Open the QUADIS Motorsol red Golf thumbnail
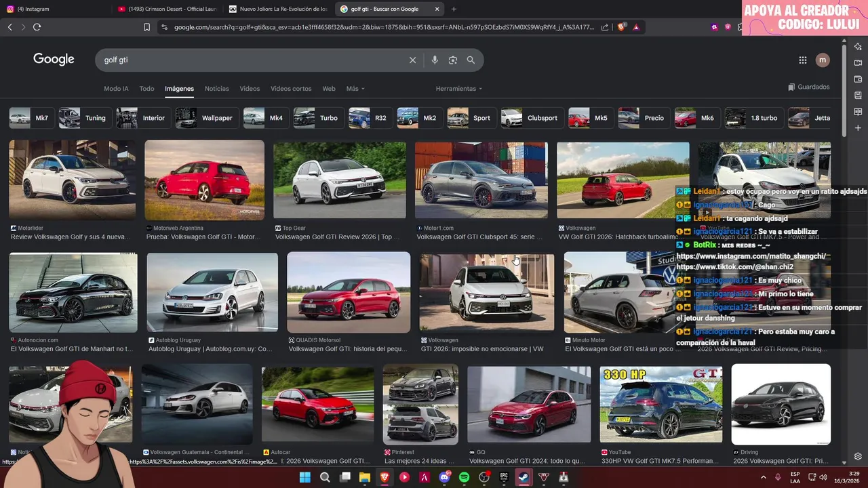 tap(349, 293)
